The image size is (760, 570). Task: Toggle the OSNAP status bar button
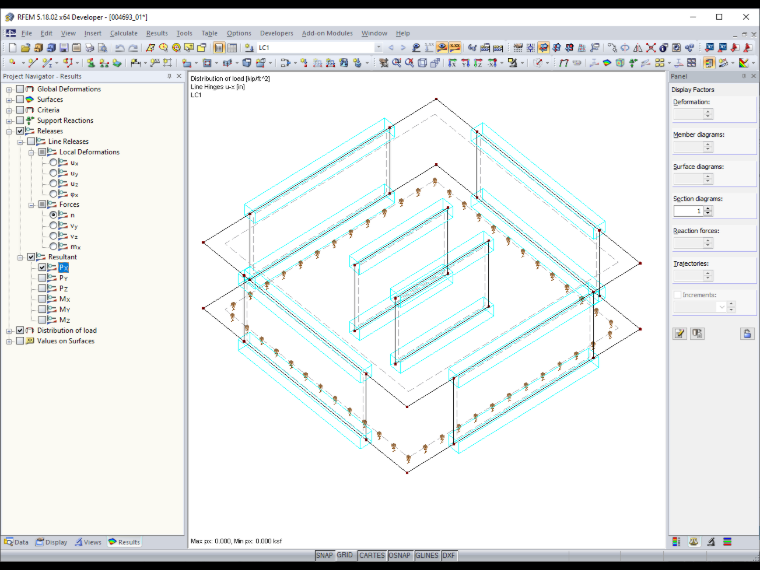(400, 555)
